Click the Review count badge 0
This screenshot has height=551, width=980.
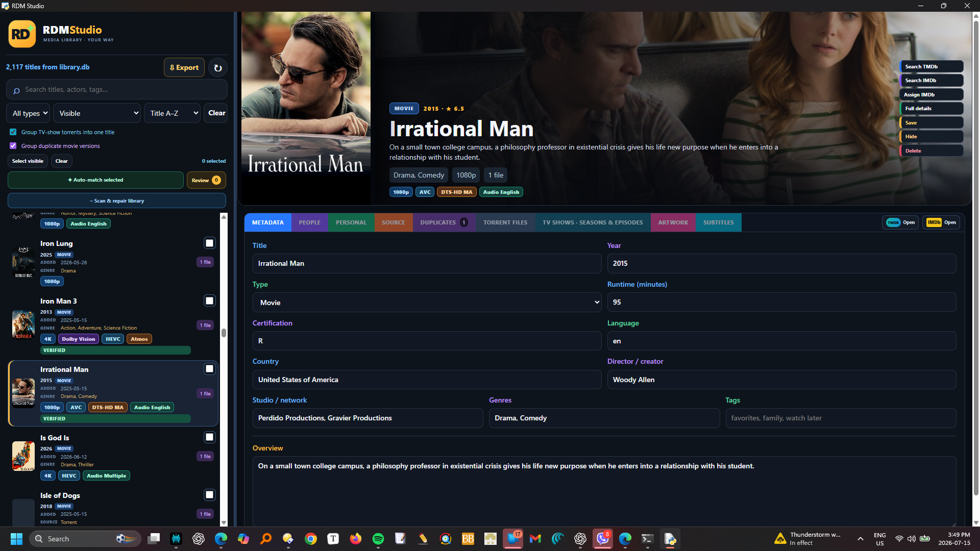click(216, 180)
